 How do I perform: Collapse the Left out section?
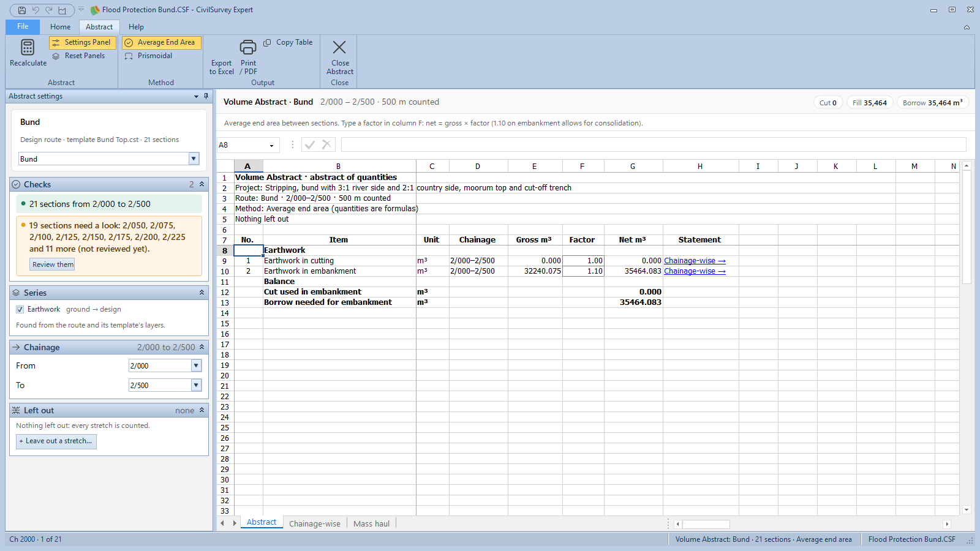tap(202, 410)
